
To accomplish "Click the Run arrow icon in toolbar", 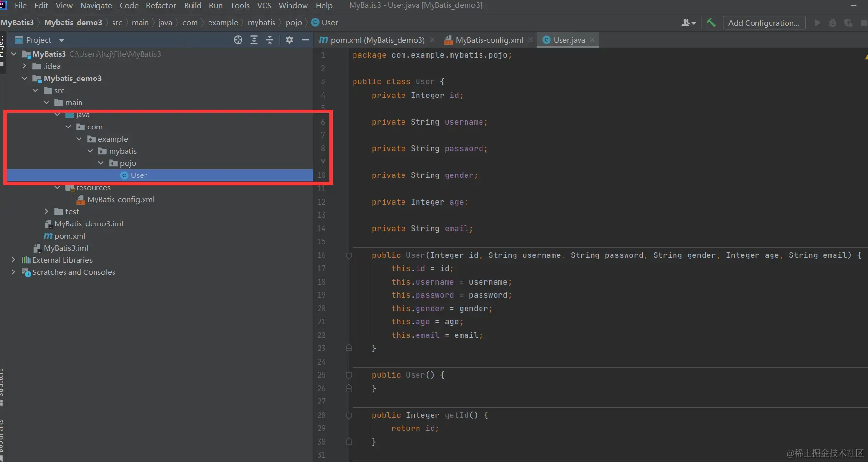I will (817, 23).
